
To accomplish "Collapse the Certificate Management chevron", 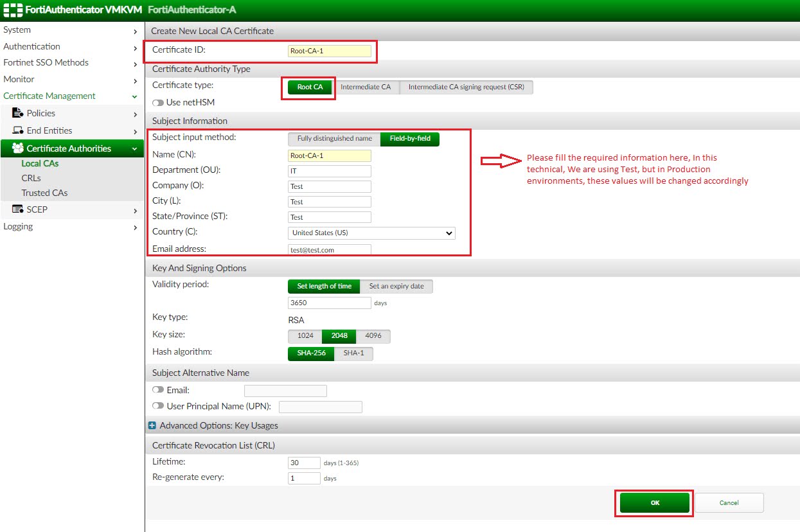I will 134,96.
